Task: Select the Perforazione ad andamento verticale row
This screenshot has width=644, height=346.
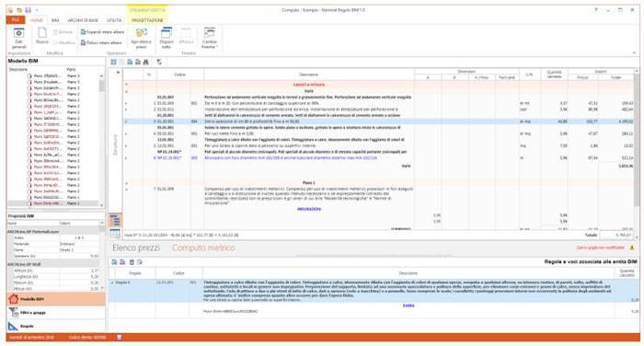Action: [x=379, y=98]
